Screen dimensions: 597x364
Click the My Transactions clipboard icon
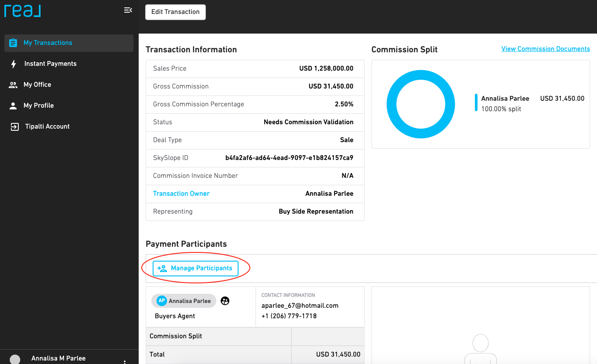pyautogui.click(x=13, y=43)
